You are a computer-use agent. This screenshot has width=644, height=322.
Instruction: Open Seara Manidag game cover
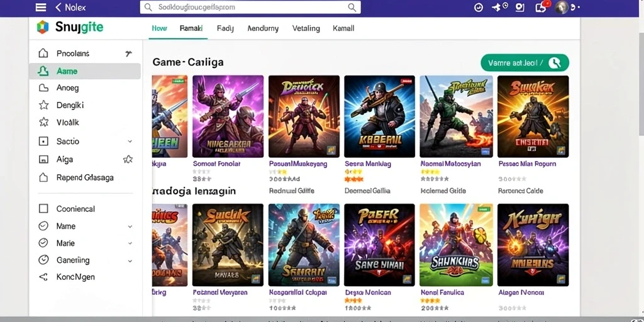click(x=379, y=116)
